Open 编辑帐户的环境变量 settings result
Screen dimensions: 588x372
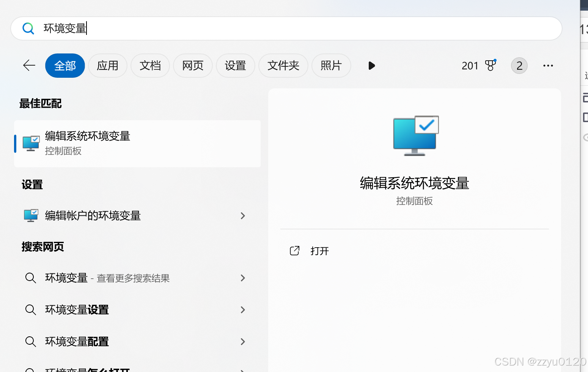coord(137,216)
